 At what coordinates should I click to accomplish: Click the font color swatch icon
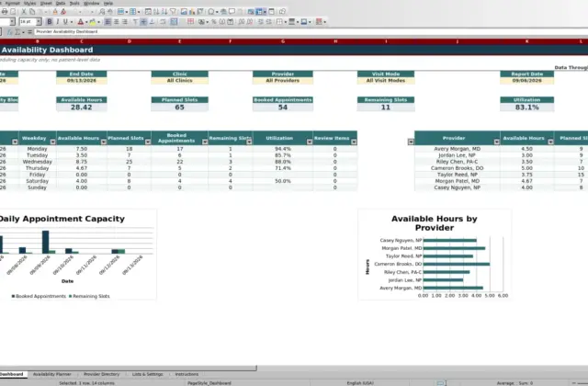tap(80, 22)
